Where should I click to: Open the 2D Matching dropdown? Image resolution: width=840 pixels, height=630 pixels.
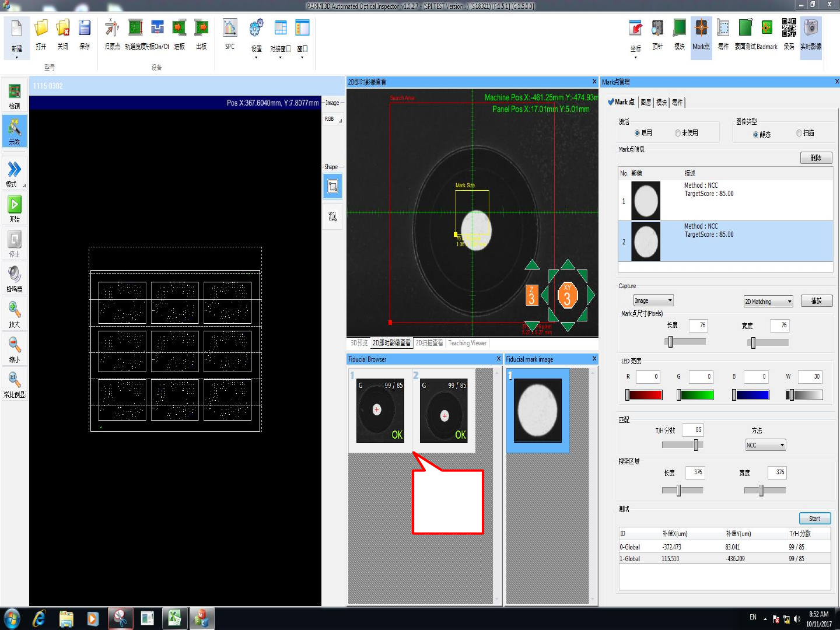click(x=768, y=302)
